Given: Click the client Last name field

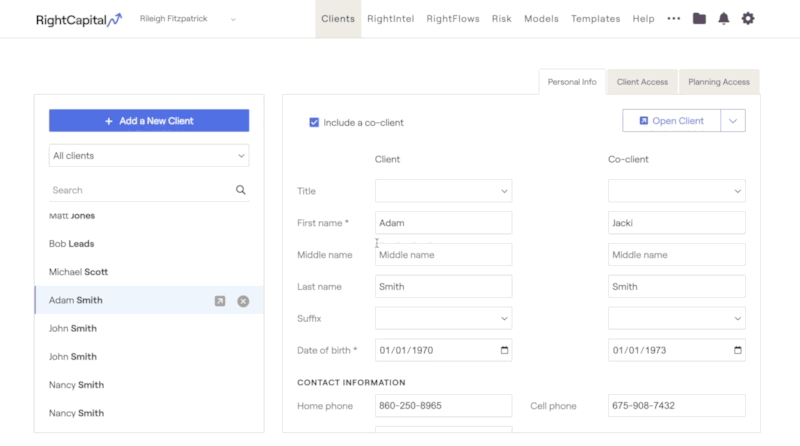Looking at the screenshot, I should pos(443,287).
